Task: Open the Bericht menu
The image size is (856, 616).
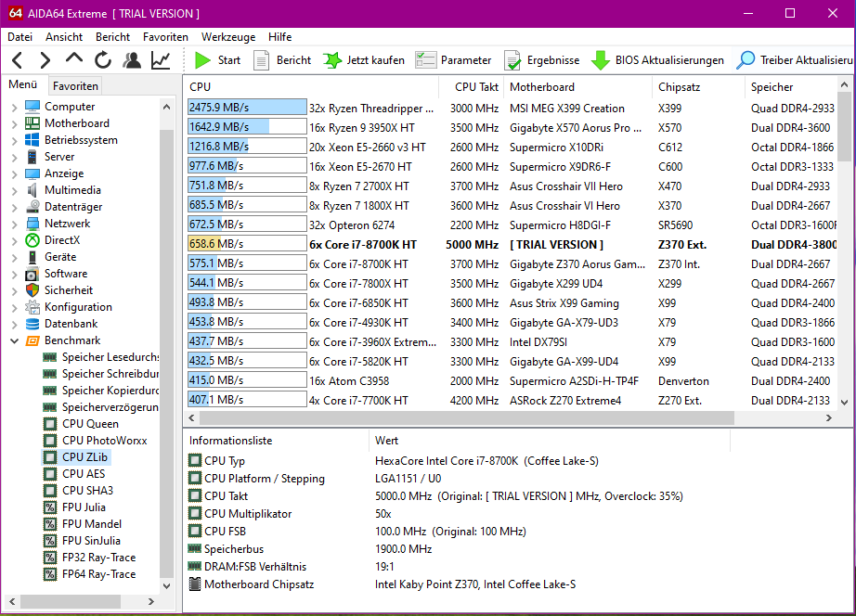Action: point(112,36)
